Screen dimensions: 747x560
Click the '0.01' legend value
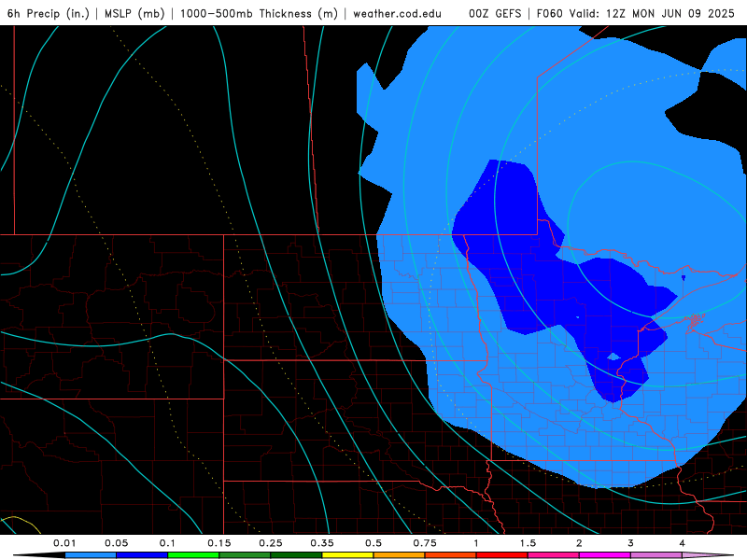64,543
